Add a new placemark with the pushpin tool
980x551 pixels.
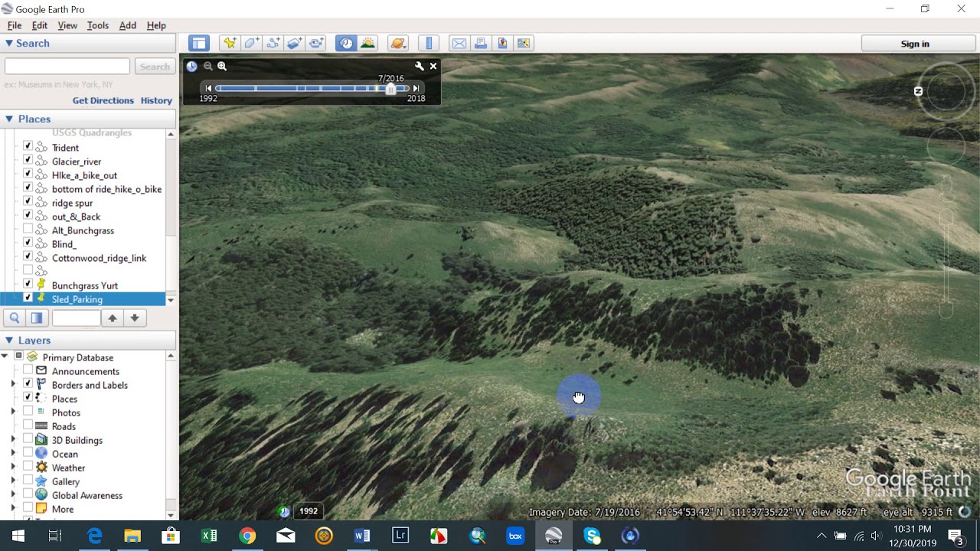[x=229, y=44]
